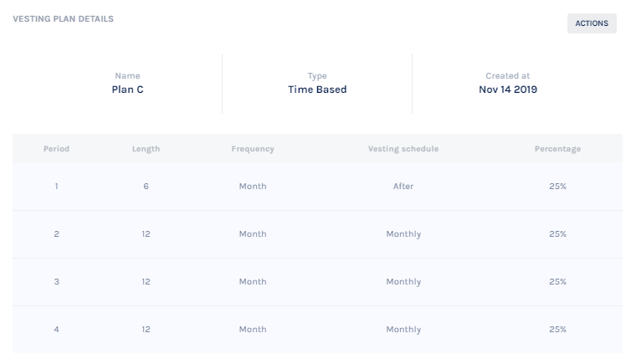Click the 25% percentage in period 3 row
This screenshot has height=364, width=631.
(x=557, y=282)
